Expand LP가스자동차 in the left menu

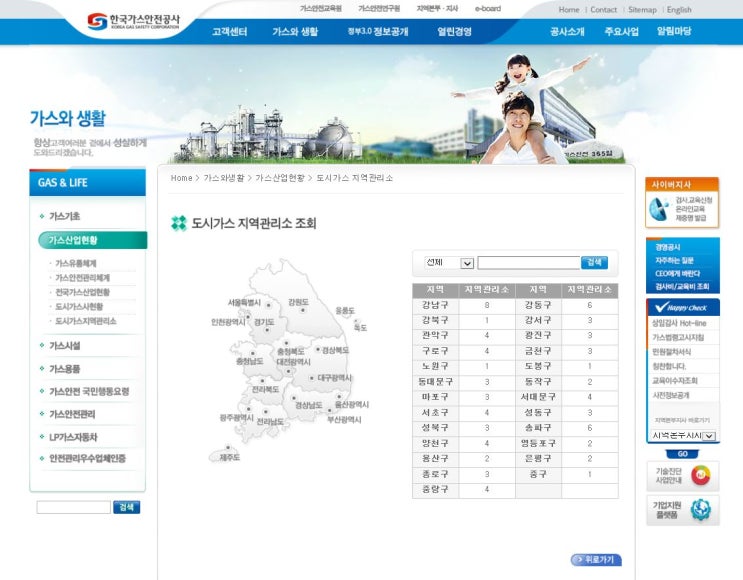(73, 437)
